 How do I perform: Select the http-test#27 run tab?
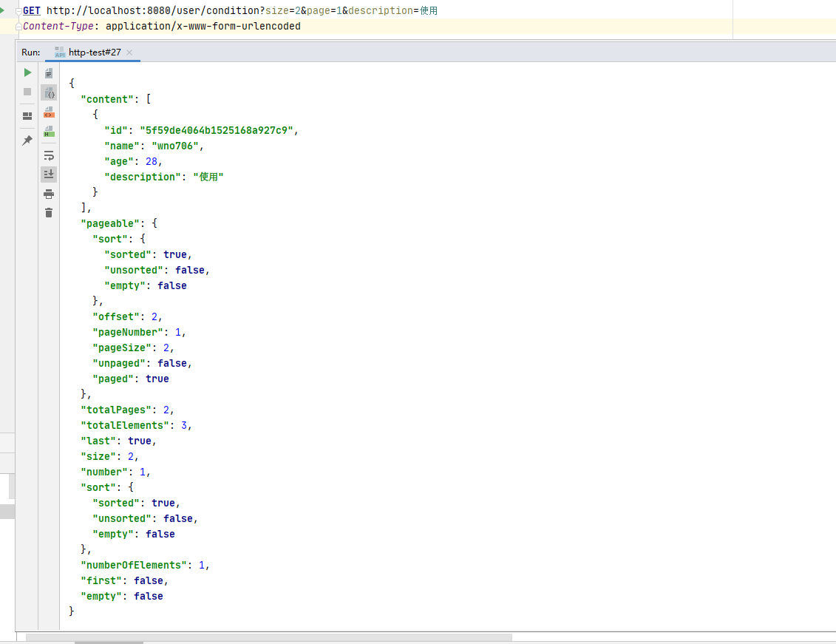coord(94,52)
